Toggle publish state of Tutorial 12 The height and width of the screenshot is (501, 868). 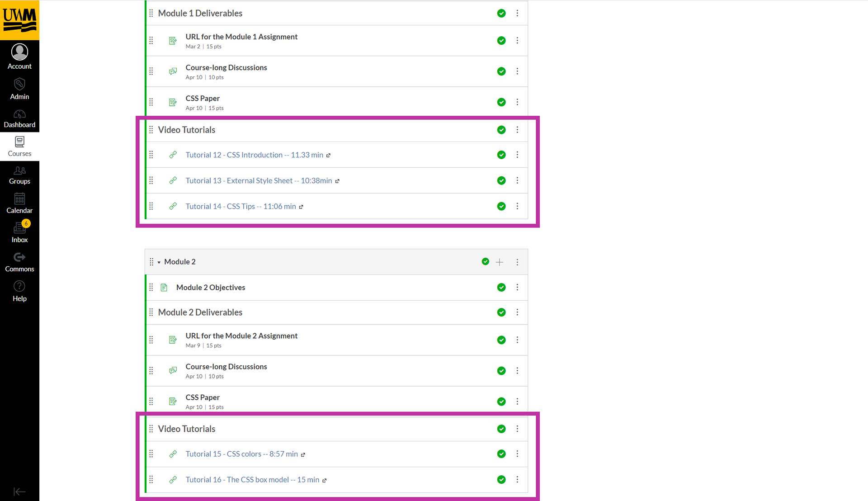pyautogui.click(x=501, y=155)
